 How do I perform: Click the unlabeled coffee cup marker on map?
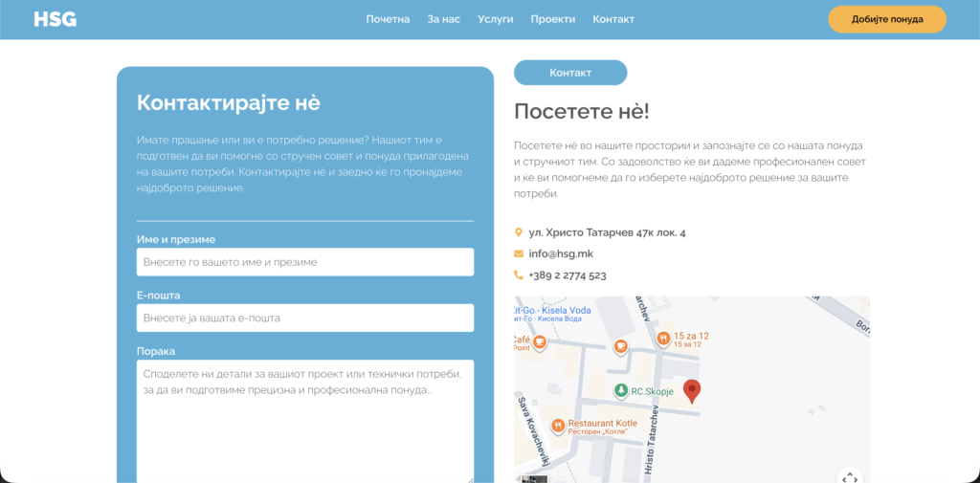620,346
